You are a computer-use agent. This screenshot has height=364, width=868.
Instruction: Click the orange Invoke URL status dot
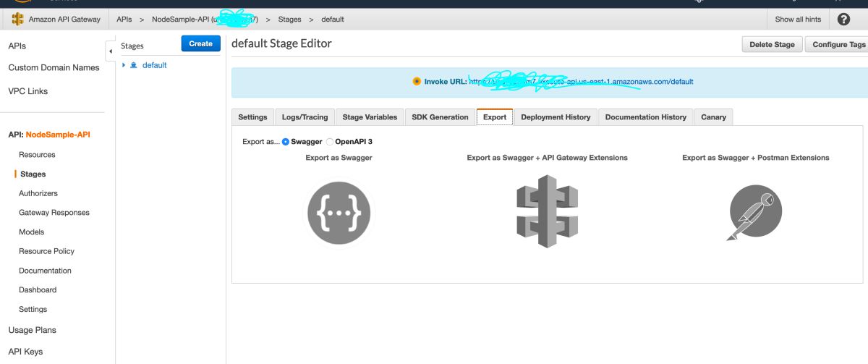416,82
